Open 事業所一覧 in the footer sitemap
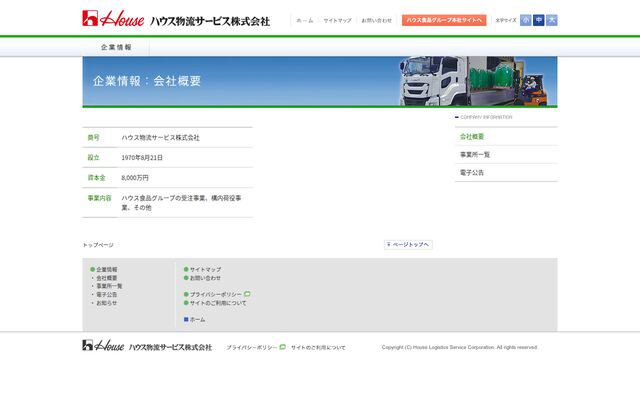Screen dimensions: 640x400 click(109, 286)
